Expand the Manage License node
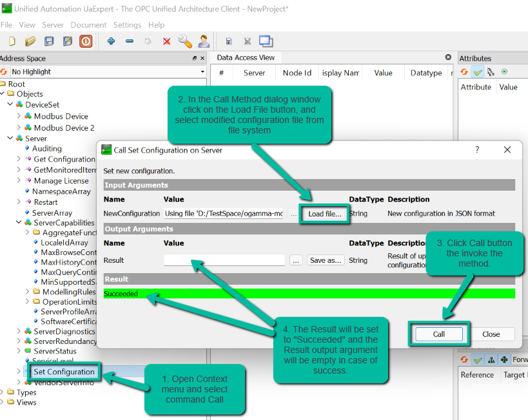Image resolution: width=528 pixels, height=420 pixels. pyautogui.click(x=19, y=180)
